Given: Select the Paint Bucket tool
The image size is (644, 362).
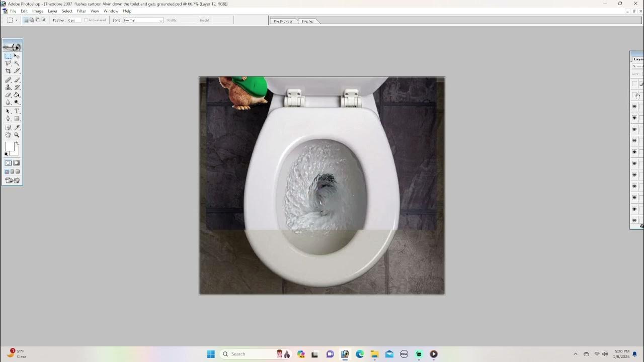Looking at the screenshot, I should pyautogui.click(x=17, y=95).
